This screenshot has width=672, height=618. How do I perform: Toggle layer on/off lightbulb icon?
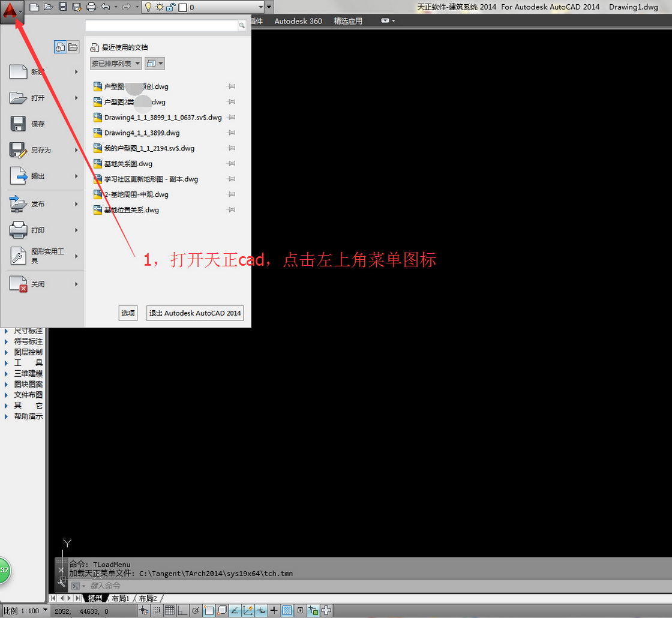[x=148, y=7]
